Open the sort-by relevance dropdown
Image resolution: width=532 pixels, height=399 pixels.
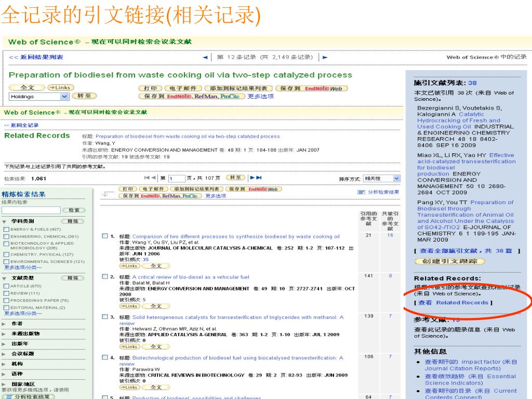coord(382,179)
